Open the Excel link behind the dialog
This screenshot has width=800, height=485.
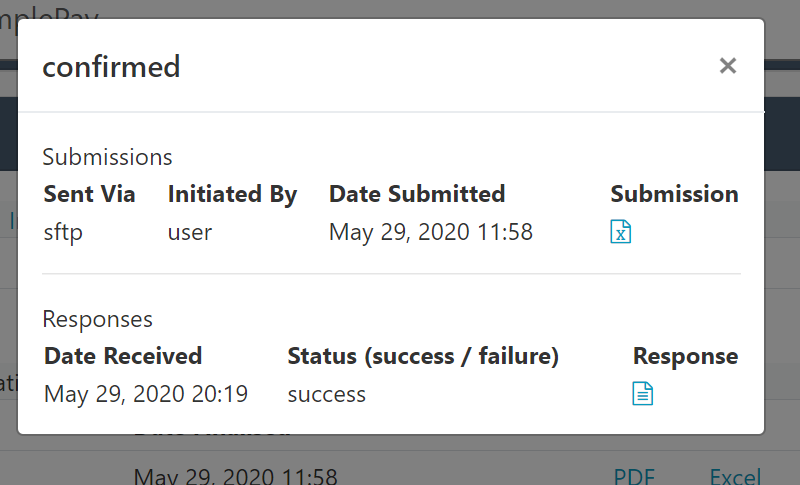(x=735, y=477)
